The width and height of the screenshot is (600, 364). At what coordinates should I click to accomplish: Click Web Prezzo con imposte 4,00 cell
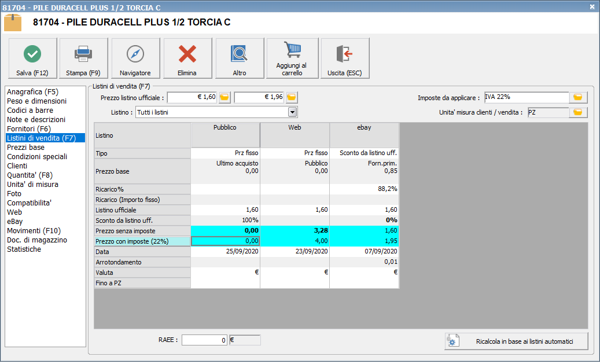pos(295,241)
